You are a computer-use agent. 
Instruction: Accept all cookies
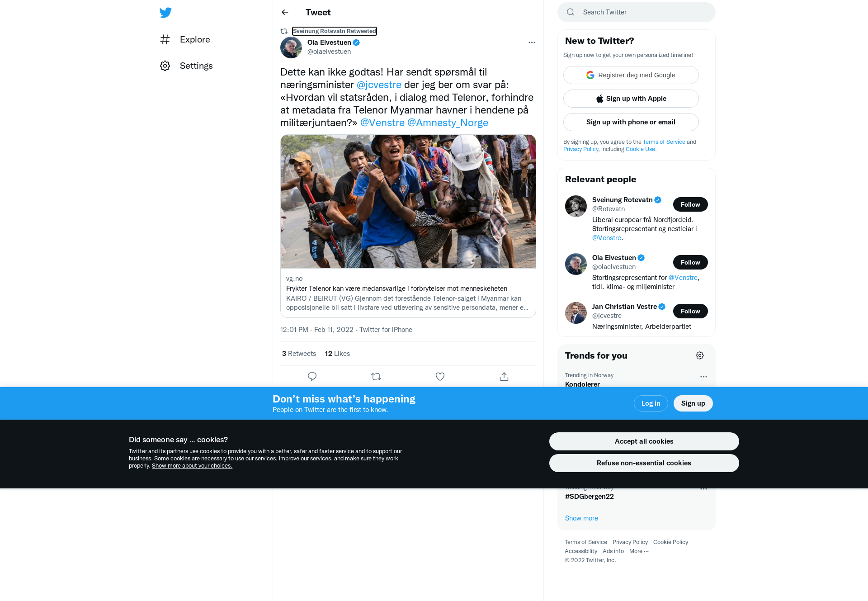pos(644,441)
